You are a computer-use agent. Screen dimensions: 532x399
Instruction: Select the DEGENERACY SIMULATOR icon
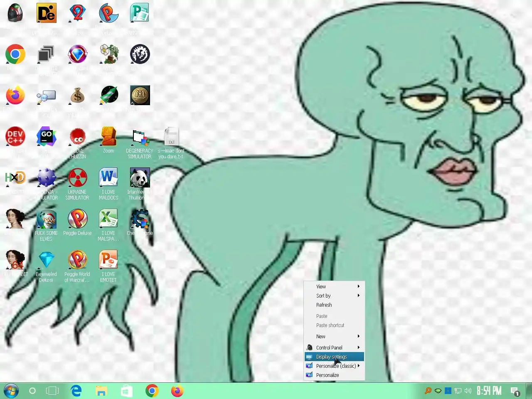click(140, 137)
